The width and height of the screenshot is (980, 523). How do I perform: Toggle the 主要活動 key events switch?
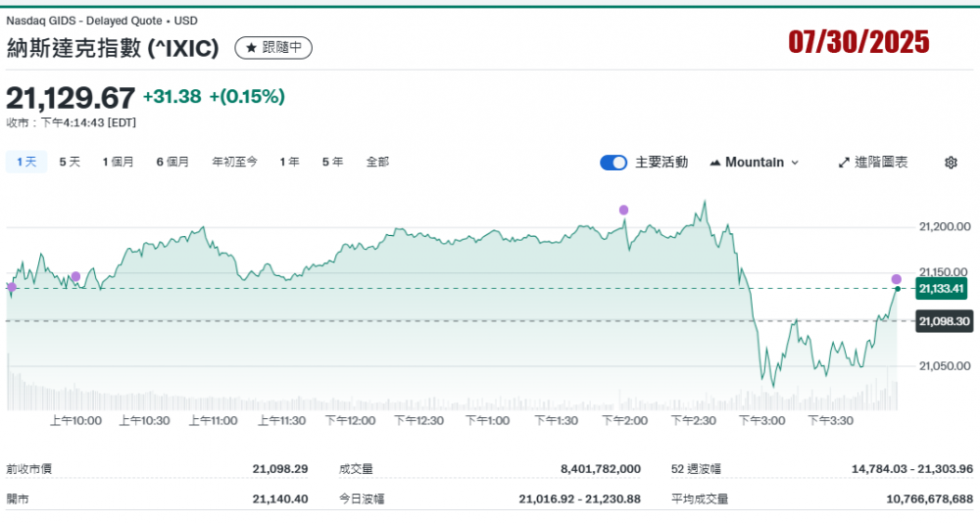coord(613,163)
